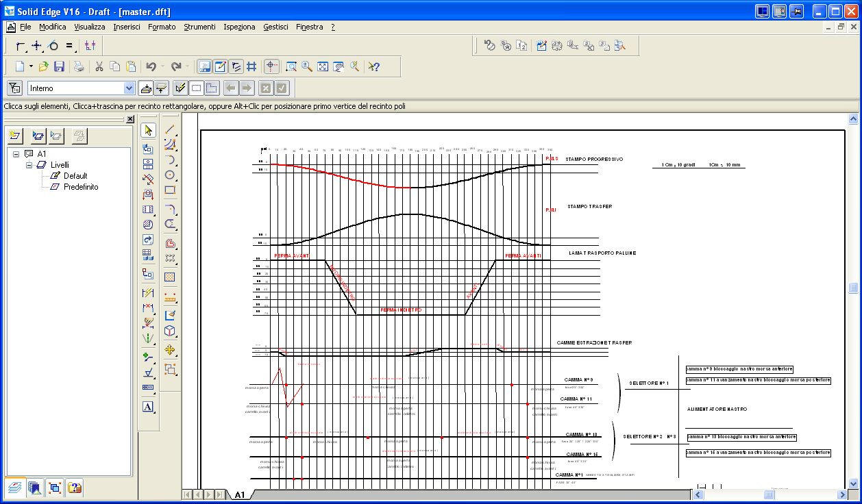Viewport: 862px width, 504px height.
Task: Select the Fill hatch tool
Action: click(x=170, y=277)
